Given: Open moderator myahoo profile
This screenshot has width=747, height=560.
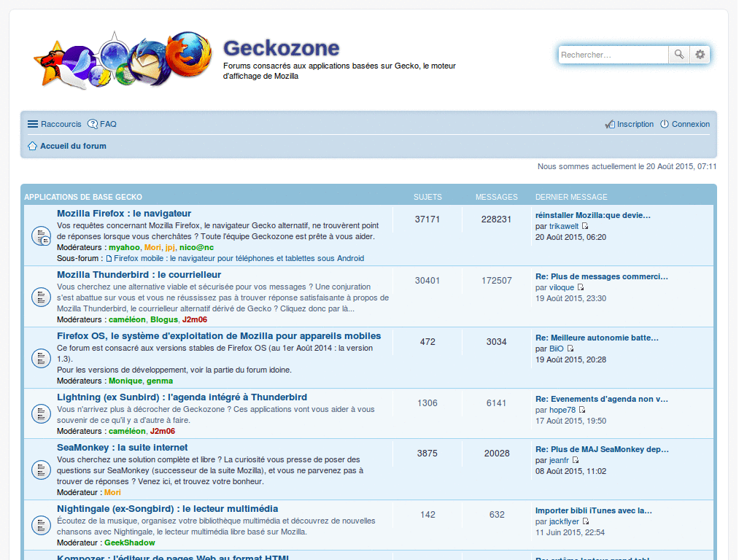Looking at the screenshot, I should [124, 248].
